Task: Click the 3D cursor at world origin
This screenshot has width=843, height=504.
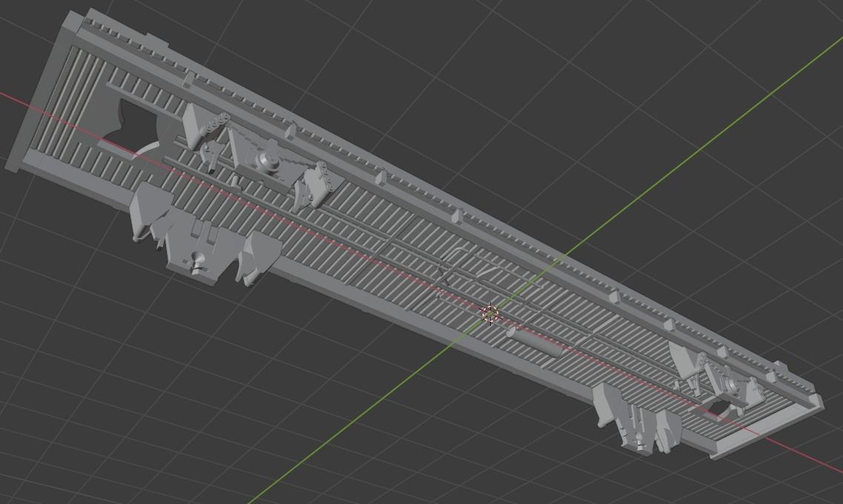Action: pos(490,314)
